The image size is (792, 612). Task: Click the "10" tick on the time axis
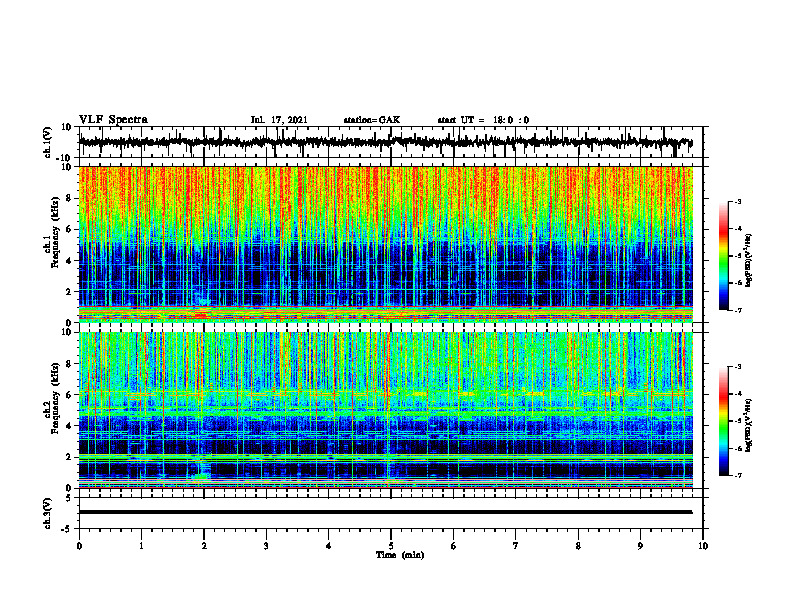[703, 546]
